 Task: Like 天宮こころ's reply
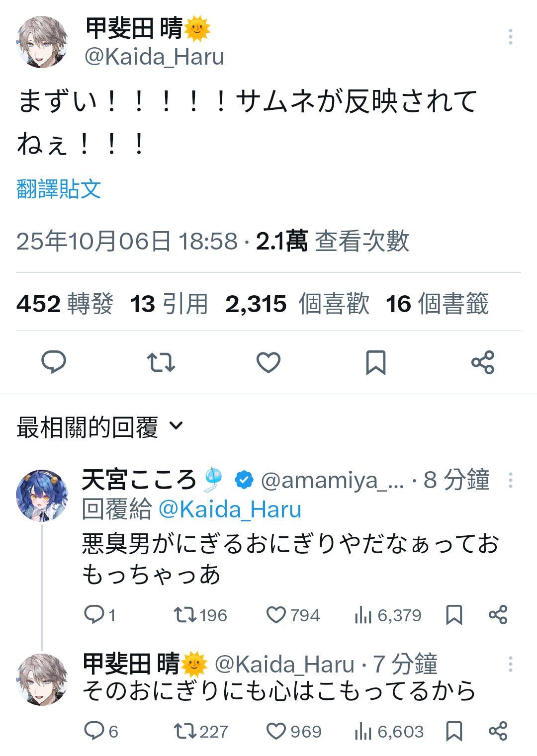pos(276,615)
